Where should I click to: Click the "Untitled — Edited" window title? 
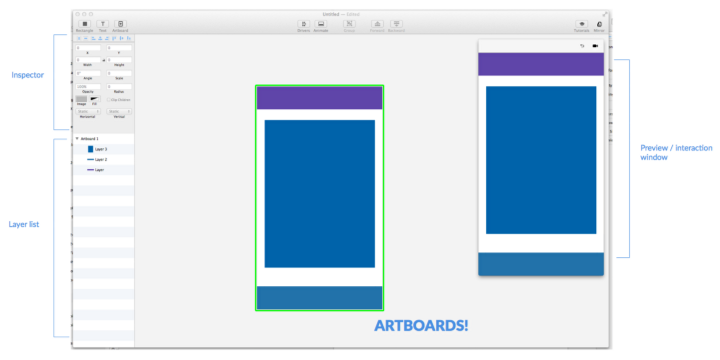pos(341,14)
